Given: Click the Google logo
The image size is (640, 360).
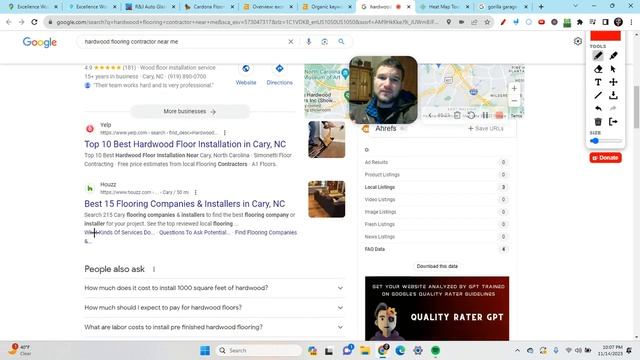Looking at the screenshot, I should (40, 42).
